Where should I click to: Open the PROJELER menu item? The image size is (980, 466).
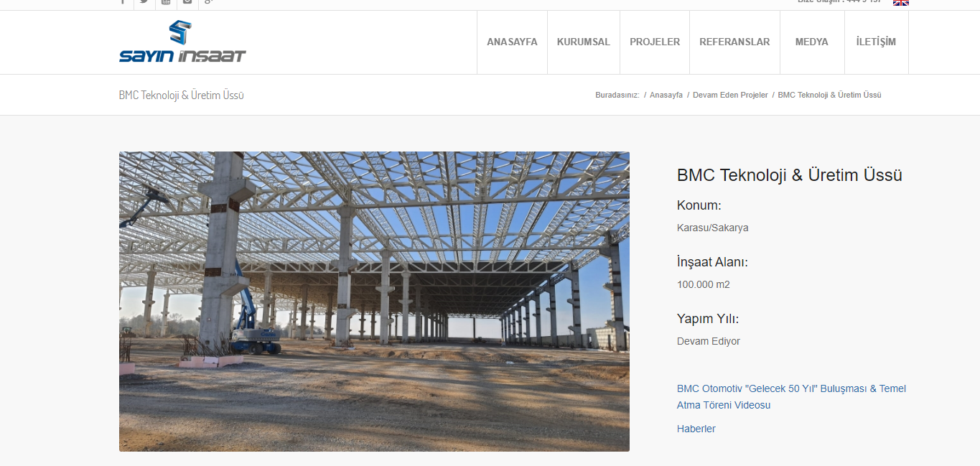coord(654,42)
